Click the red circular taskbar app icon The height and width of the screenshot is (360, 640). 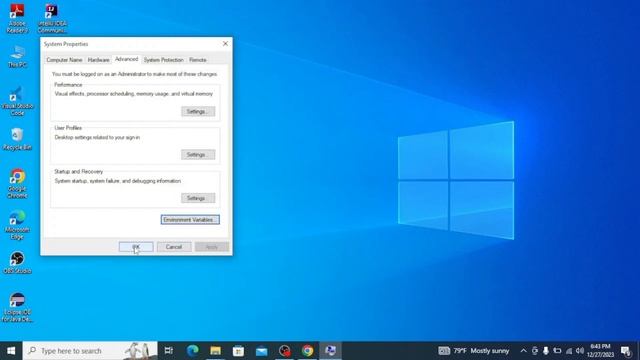tap(284, 351)
